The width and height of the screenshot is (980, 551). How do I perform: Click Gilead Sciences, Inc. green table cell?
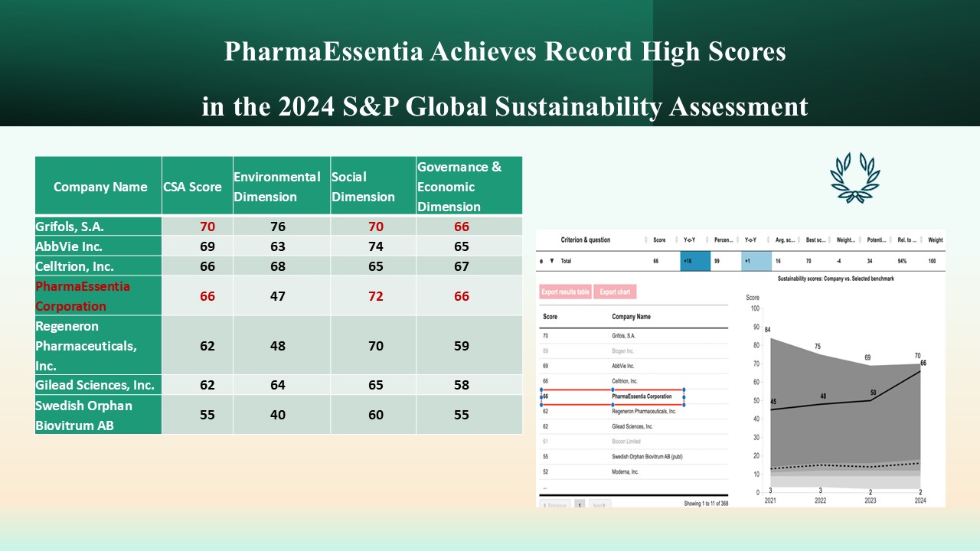click(x=99, y=385)
